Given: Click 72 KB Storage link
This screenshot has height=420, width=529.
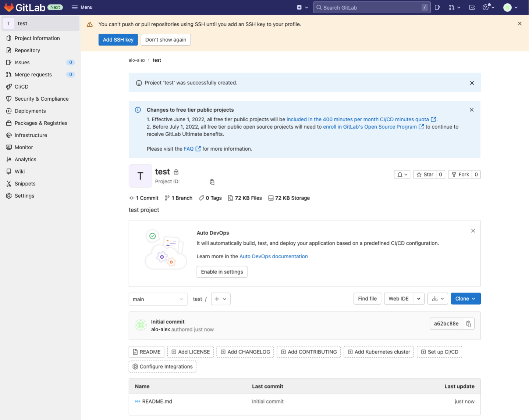Looking at the screenshot, I should pyautogui.click(x=289, y=198).
